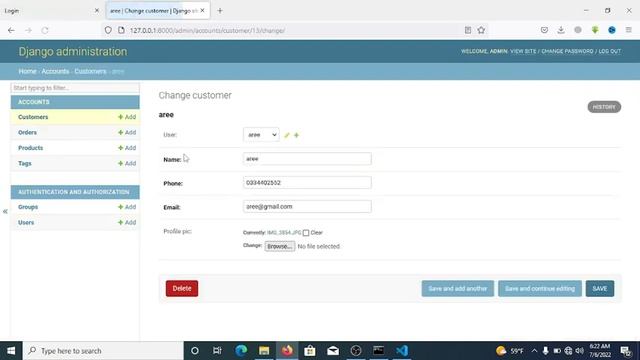Click the shield tracking protection icon

(108, 30)
